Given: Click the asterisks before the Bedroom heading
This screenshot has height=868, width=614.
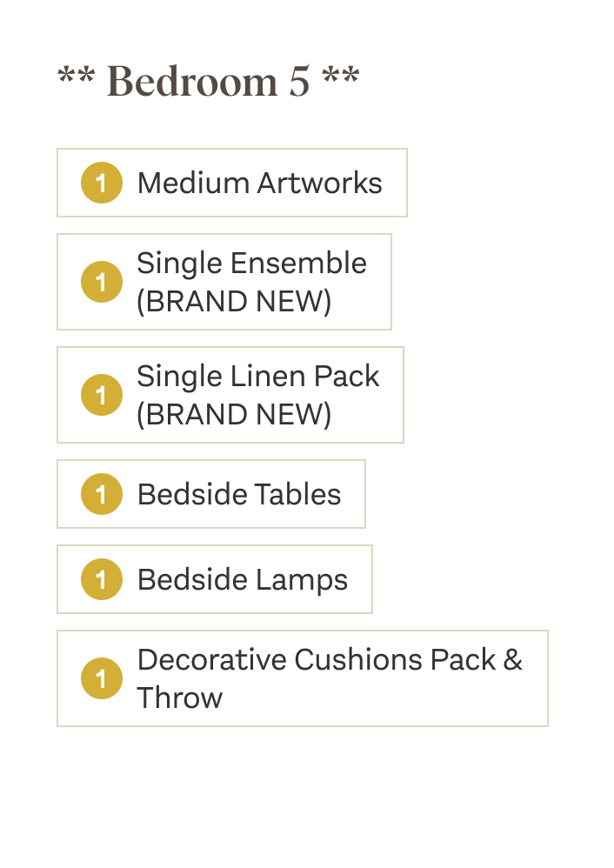Looking at the screenshot, I should [77, 78].
